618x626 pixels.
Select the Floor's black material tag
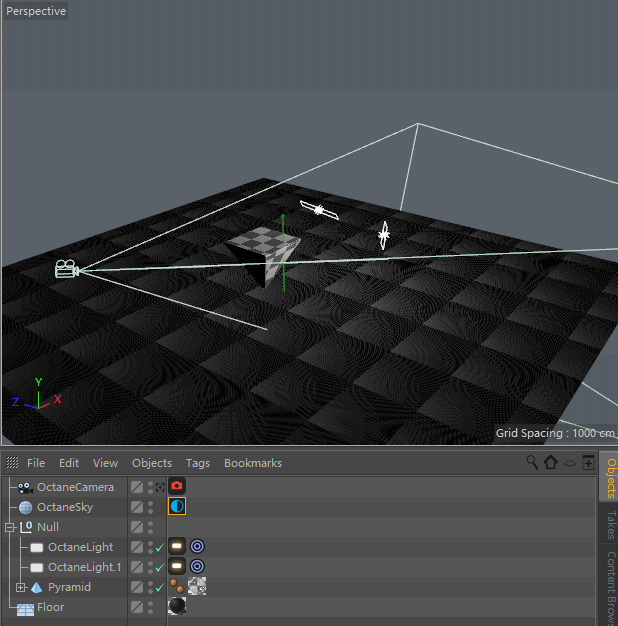coord(177,606)
